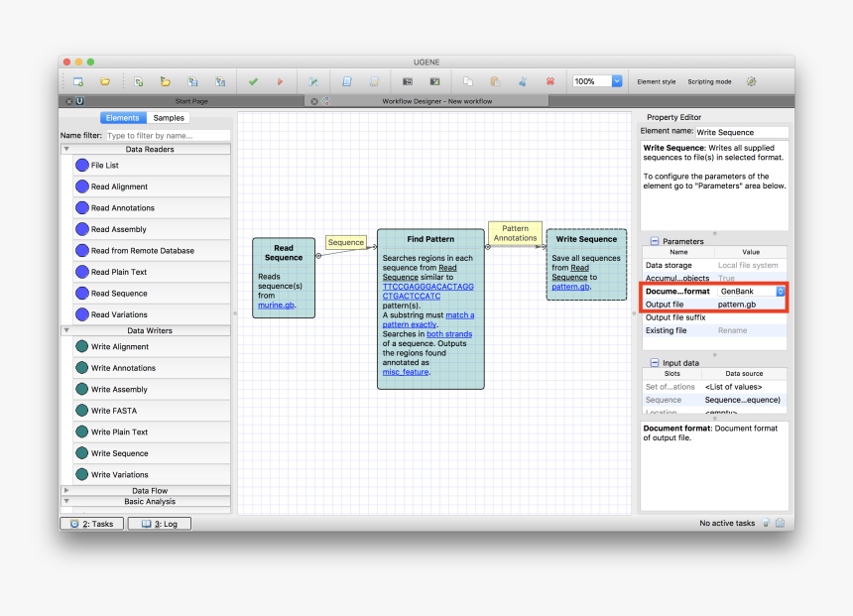
Task: Select the Read Annotations element
Action: (152, 208)
